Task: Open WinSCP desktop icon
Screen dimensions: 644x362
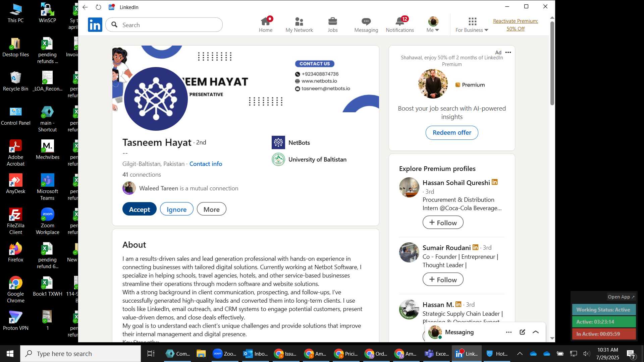Action: [47, 13]
